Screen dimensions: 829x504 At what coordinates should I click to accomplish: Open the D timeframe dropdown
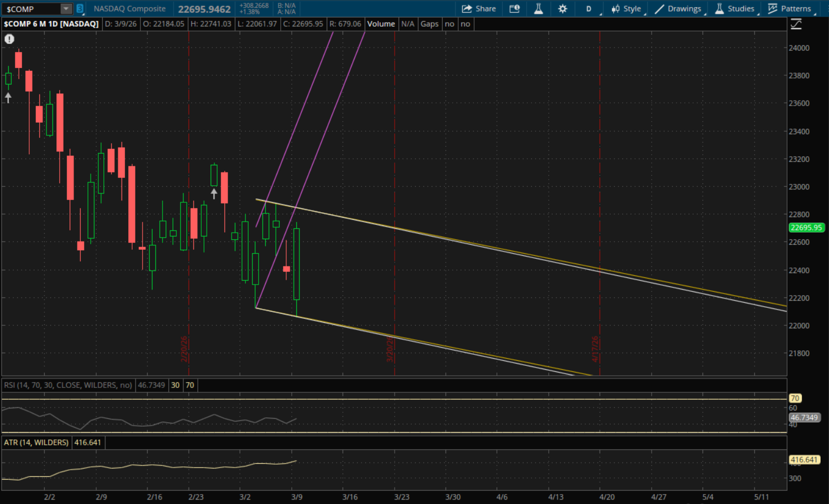click(589, 9)
